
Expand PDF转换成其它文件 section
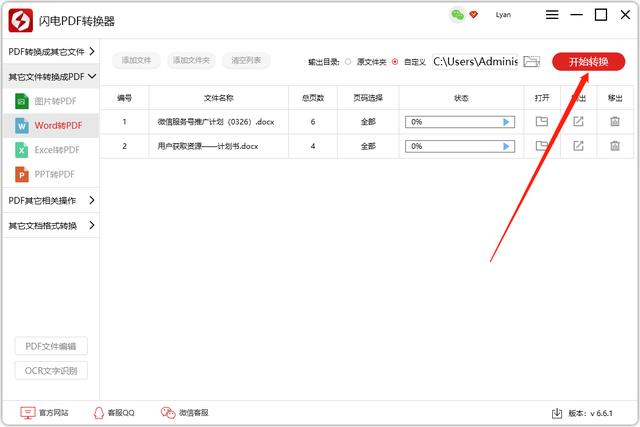coord(50,51)
